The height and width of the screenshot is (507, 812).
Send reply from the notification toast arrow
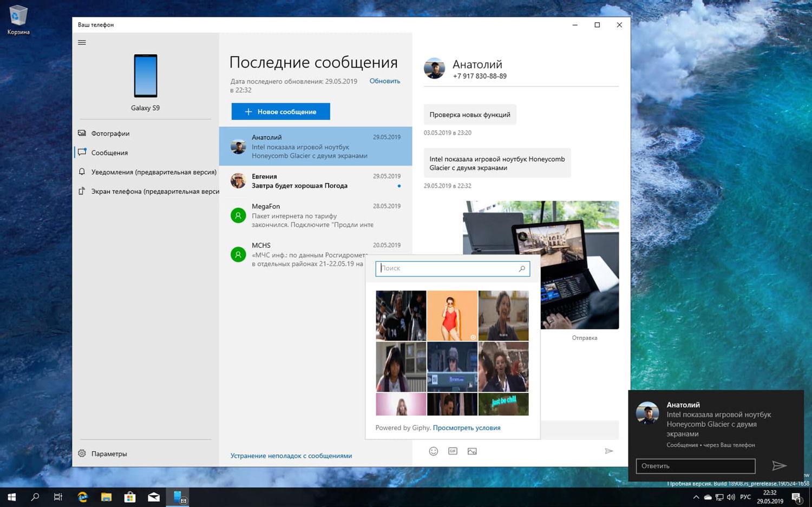click(x=779, y=466)
